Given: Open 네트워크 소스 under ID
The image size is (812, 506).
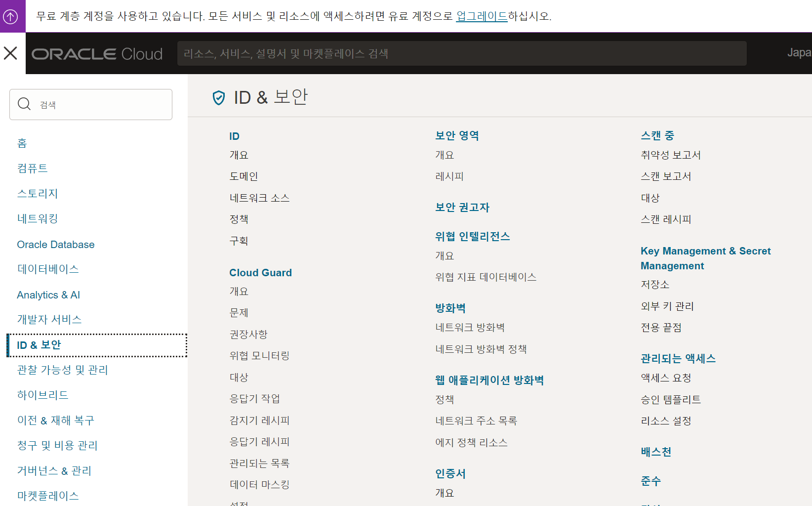Looking at the screenshot, I should click(259, 198).
